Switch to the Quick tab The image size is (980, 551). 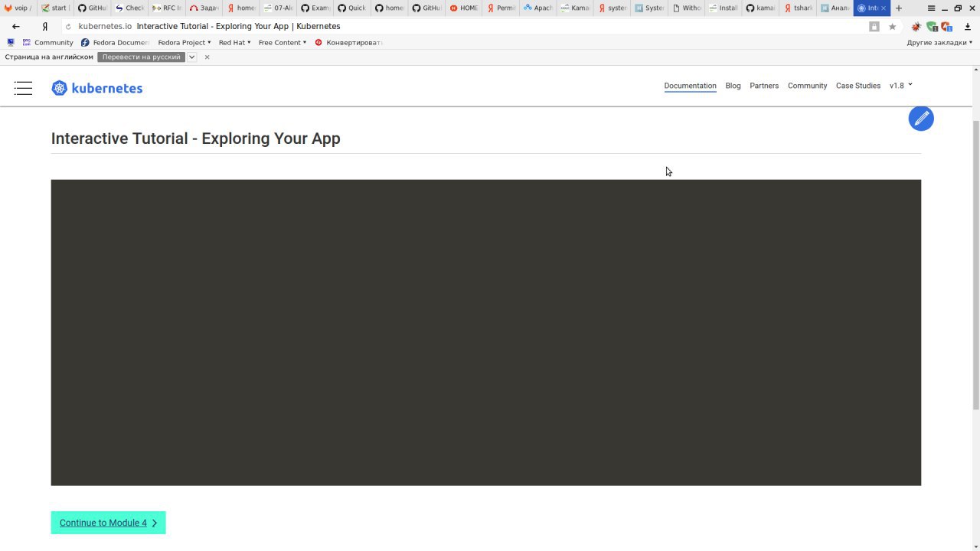pos(352,8)
